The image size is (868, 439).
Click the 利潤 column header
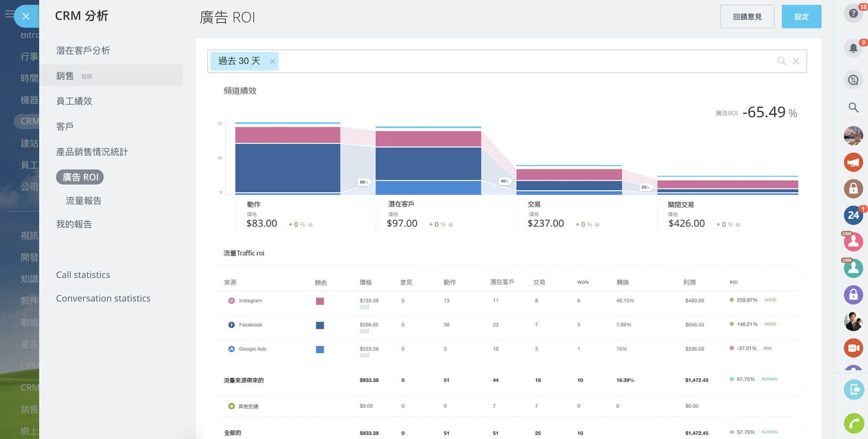pos(689,283)
